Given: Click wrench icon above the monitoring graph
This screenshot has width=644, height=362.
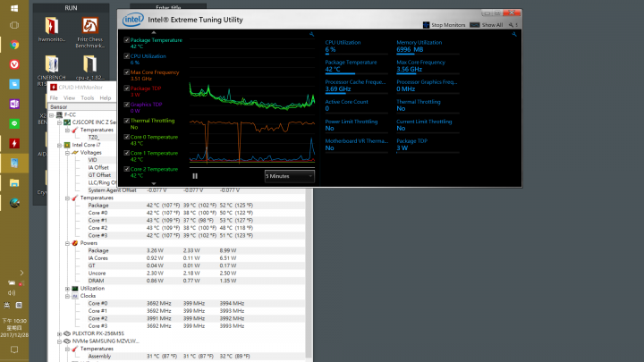Looking at the screenshot, I should pos(312,35).
